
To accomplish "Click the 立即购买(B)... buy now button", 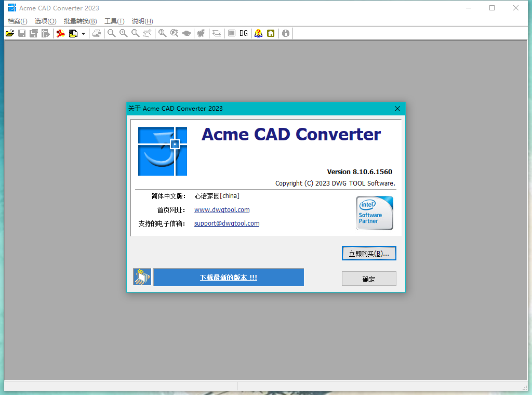I will pyautogui.click(x=369, y=254).
